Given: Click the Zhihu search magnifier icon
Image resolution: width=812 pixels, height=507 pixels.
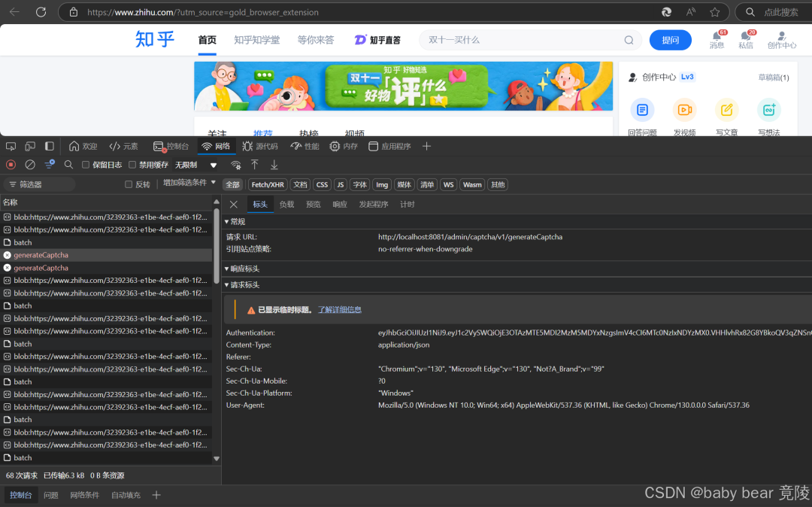Looking at the screenshot, I should pyautogui.click(x=629, y=40).
